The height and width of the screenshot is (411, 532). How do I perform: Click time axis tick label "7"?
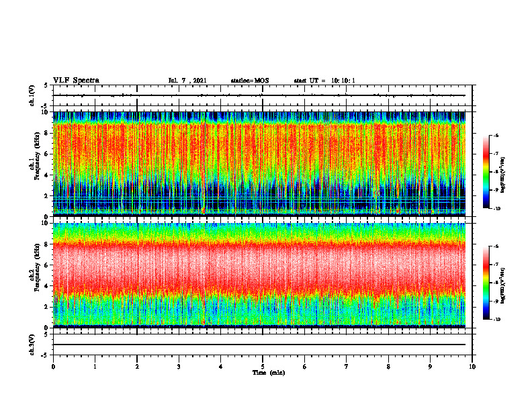347,367
